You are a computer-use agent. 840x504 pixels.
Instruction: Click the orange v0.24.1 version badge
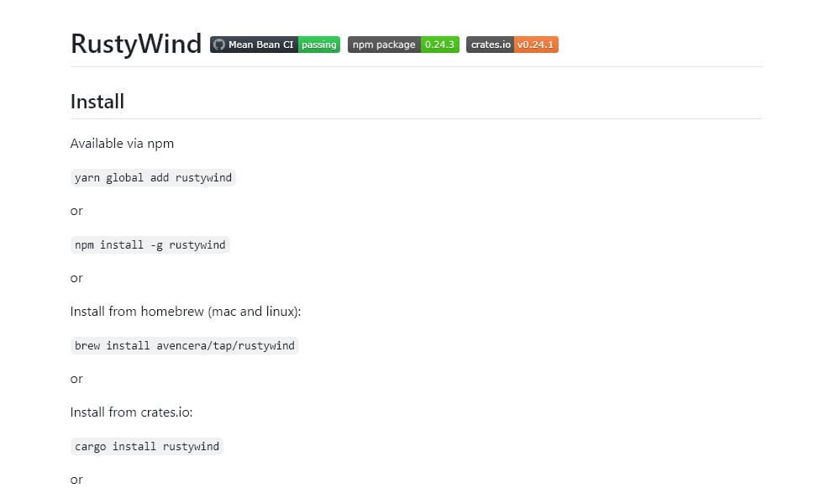(536, 45)
